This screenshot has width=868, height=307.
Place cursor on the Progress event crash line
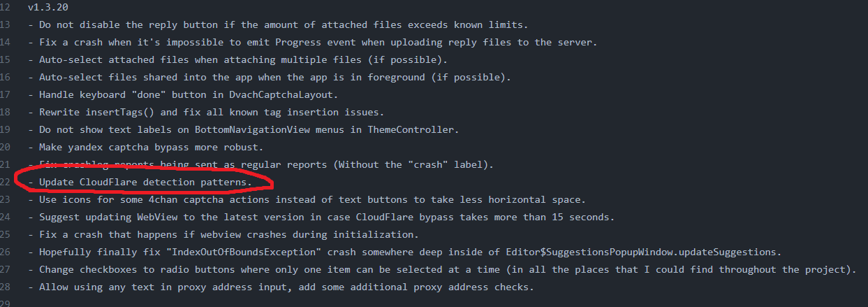point(313,42)
